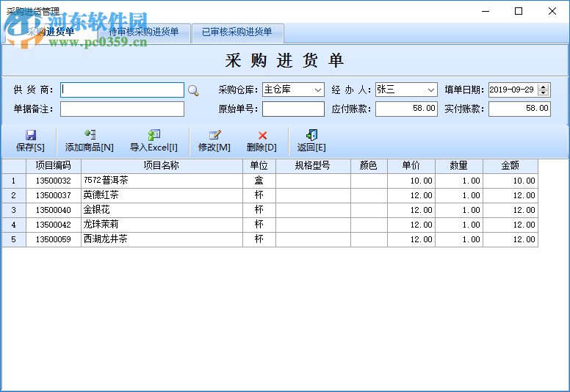Click the item code 13500037
The width and height of the screenshot is (570, 392).
(54, 195)
